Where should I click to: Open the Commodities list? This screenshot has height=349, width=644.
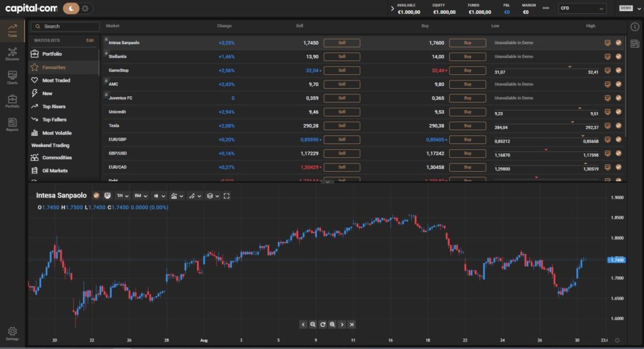coord(57,158)
